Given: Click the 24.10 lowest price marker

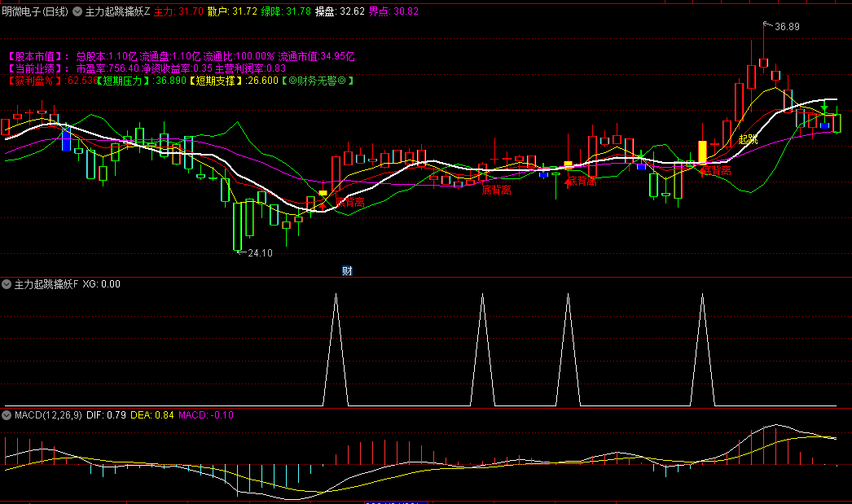Looking at the screenshot, I should click(x=259, y=253).
